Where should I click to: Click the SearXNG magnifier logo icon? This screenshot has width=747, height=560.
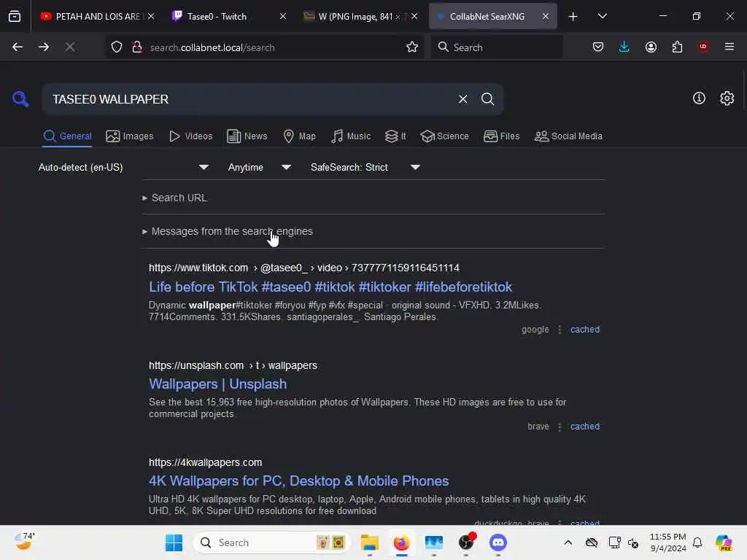pos(20,99)
